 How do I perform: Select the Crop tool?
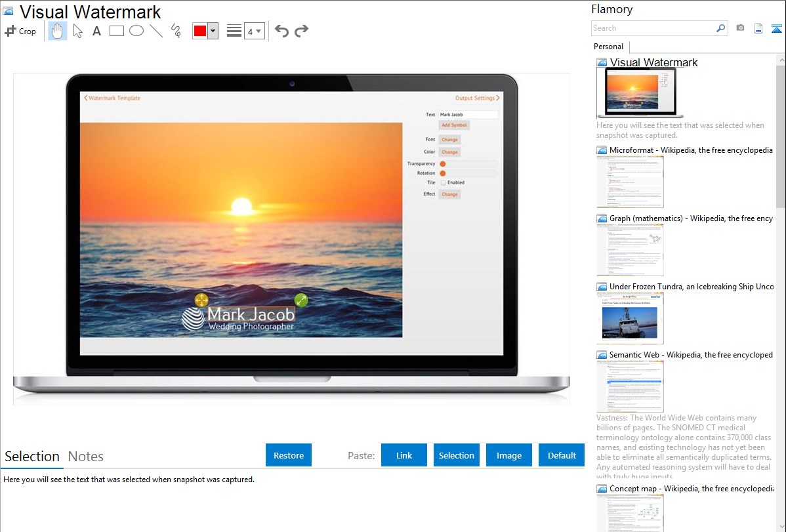point(20,31)
